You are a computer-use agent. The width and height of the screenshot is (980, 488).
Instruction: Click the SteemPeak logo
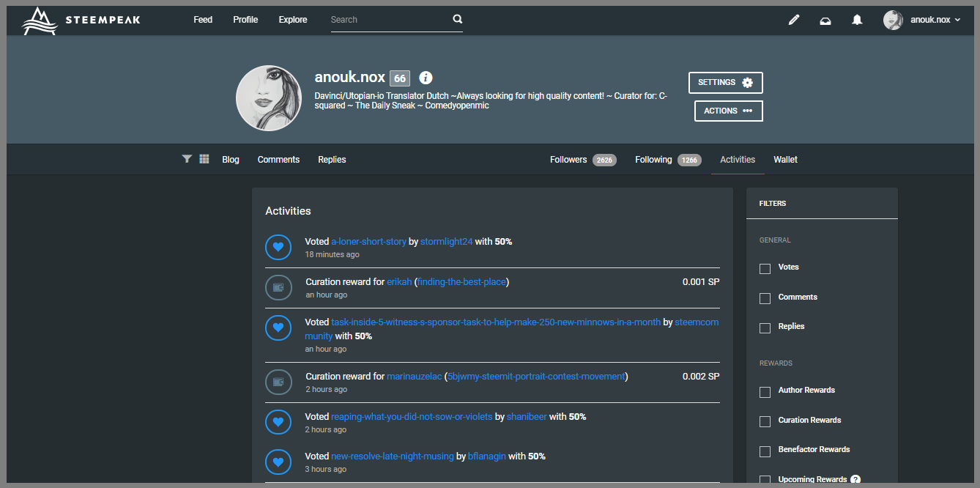click(81, 21)
